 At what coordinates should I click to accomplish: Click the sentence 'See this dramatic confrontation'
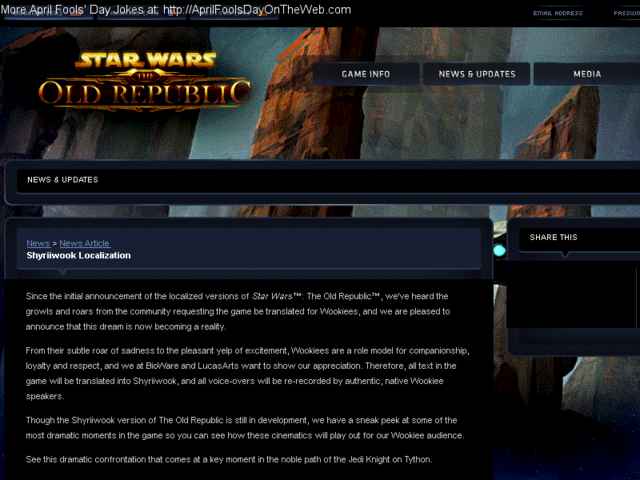[229, 459]
